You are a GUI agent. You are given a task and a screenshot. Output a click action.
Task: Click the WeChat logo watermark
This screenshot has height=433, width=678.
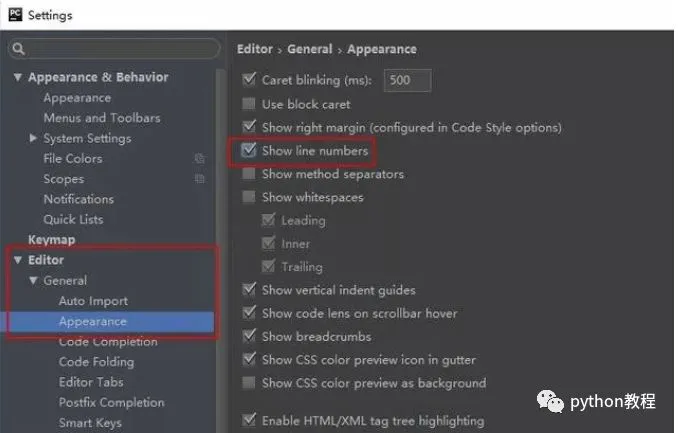pyautogui.click(x=550, y=401)
